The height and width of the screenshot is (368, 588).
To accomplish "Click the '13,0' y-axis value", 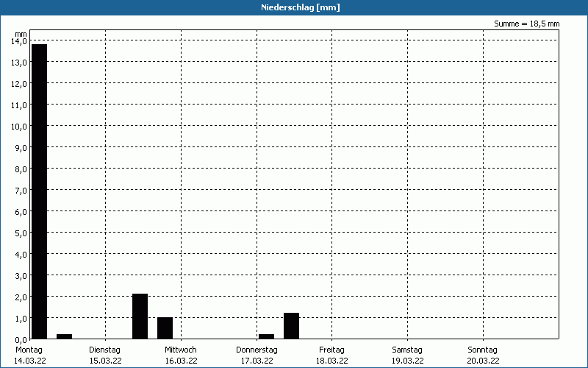I will click(19, 63).
